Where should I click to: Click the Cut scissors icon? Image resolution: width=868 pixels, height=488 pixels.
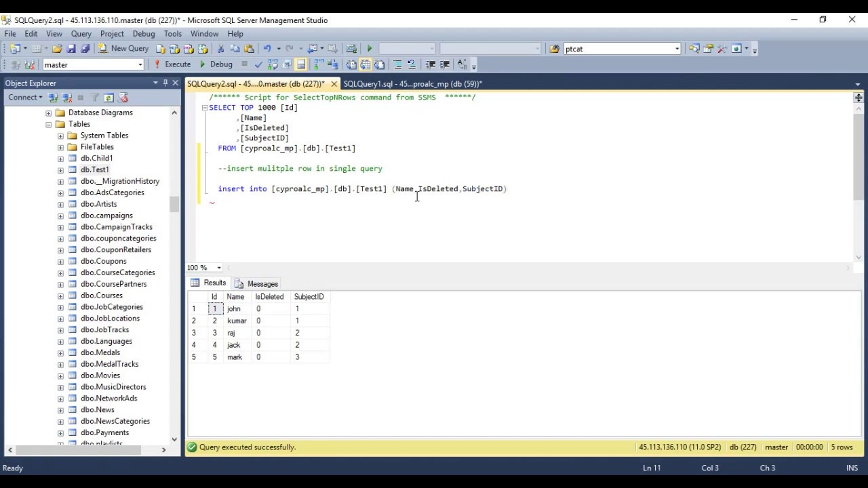[220, 49]
